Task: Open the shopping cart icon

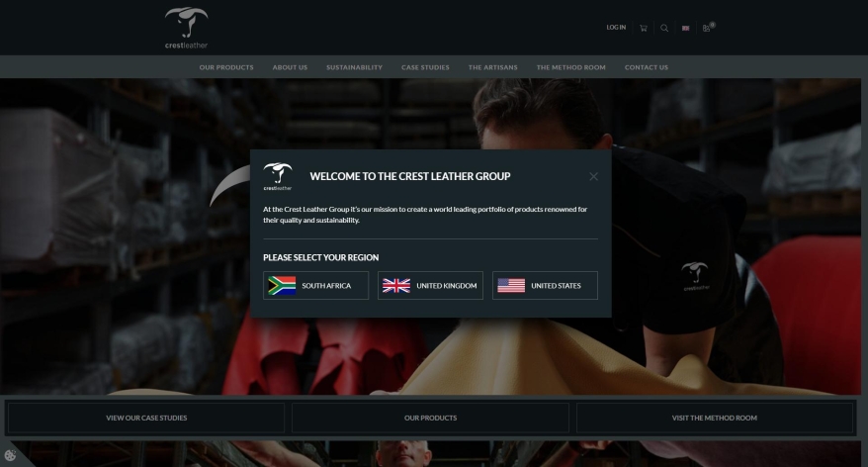Action: (644, 28)
